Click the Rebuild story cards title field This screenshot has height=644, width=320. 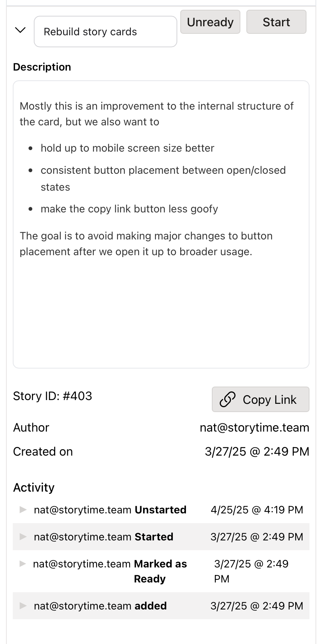[105, 32]
